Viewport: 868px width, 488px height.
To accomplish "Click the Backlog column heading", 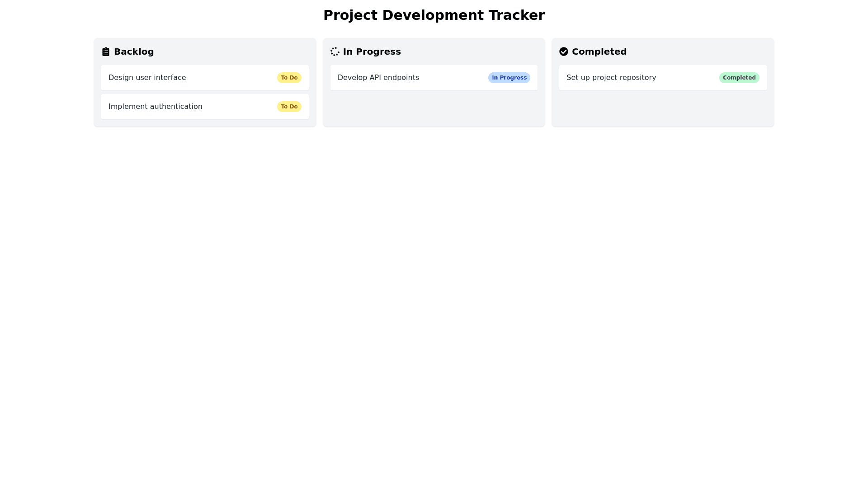I will 134,52.
